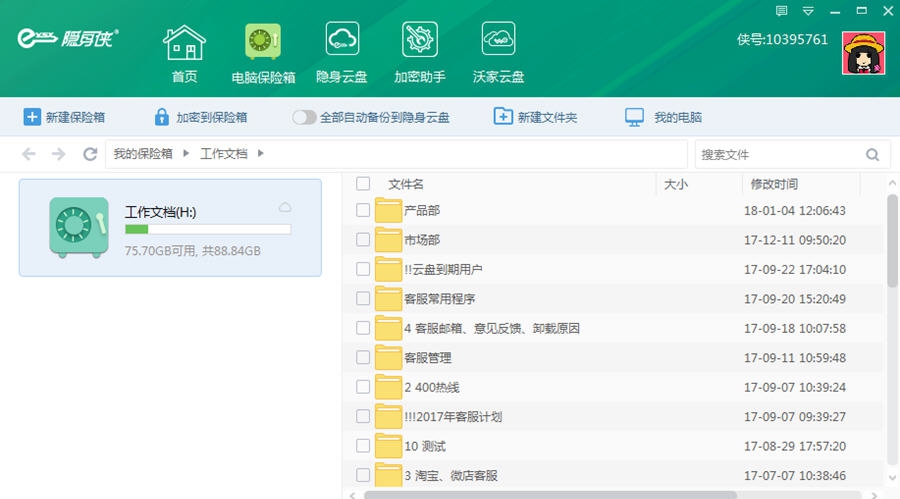The width and height of the screenshot is (900, 499).
Task: Click the user avatar picture
Action: [863, 52]
